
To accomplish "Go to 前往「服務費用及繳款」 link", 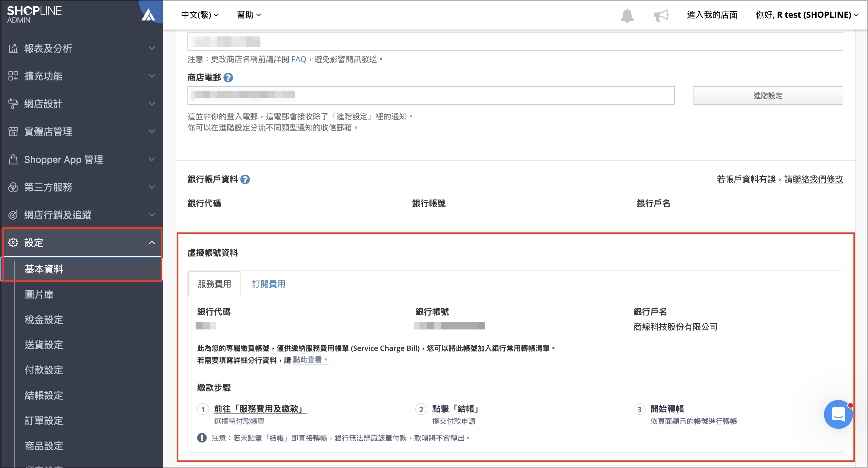I will (x=260, y=409).
